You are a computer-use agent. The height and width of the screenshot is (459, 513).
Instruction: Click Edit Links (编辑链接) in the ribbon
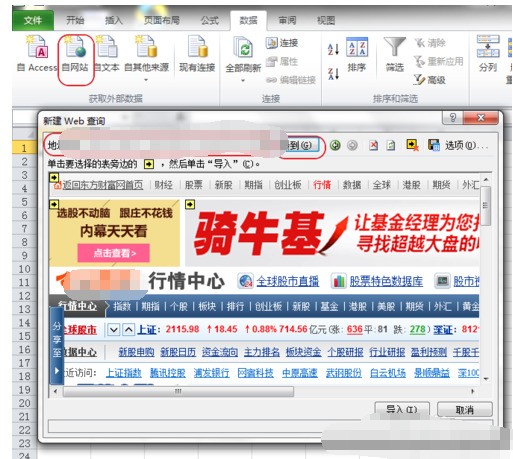[x=291, y=80]
